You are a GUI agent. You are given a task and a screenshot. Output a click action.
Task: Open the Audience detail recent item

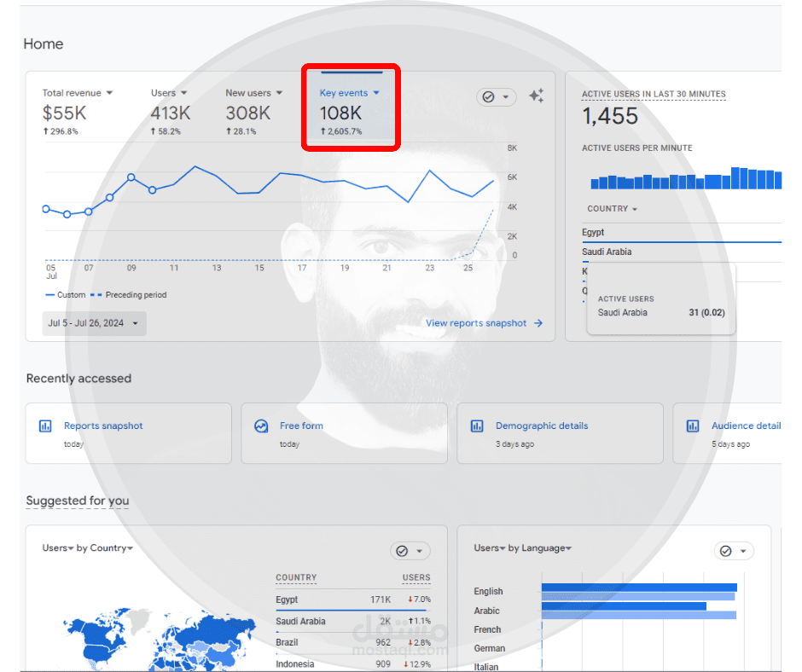coord(727,433)
